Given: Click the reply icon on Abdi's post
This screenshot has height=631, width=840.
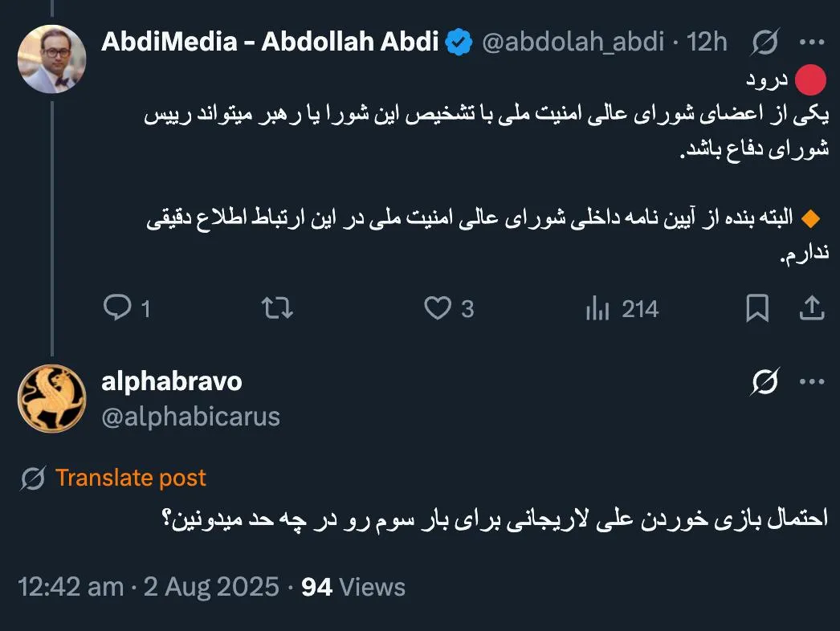Looking at the screenshot, I should coord(118,308).
